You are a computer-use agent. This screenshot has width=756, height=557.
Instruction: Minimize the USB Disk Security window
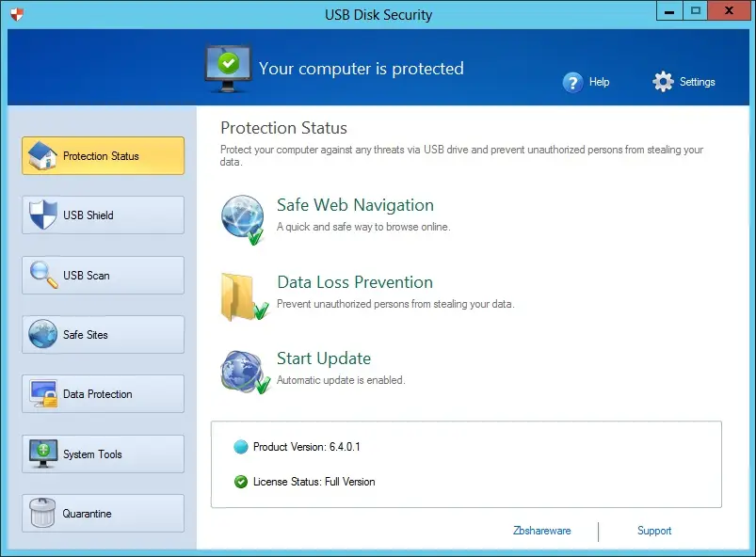point(669,11)
